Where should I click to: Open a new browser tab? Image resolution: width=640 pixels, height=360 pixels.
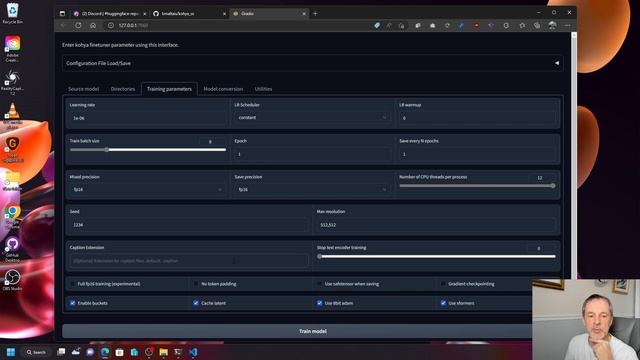point(315,13)
